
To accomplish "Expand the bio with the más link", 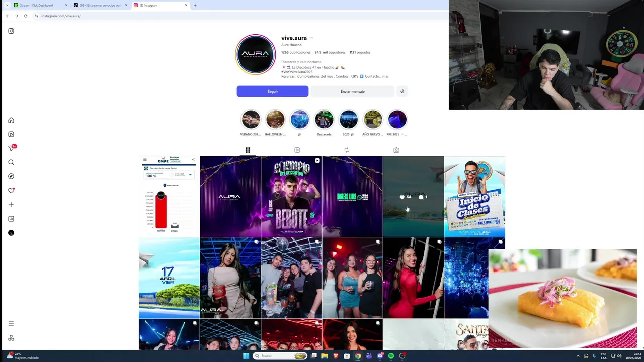I will (385, 76).
